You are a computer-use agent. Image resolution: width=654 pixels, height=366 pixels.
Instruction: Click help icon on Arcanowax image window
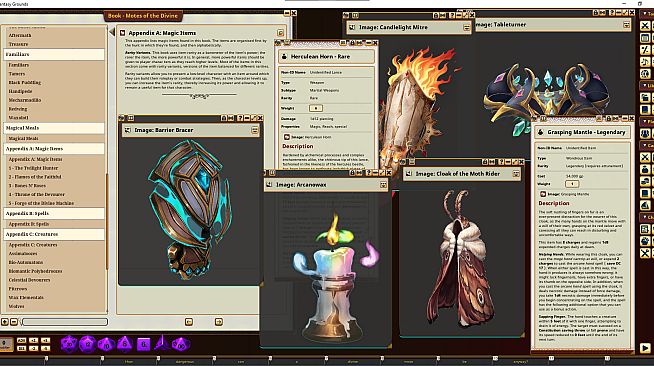pyautogui.click(x=368, y=173)
